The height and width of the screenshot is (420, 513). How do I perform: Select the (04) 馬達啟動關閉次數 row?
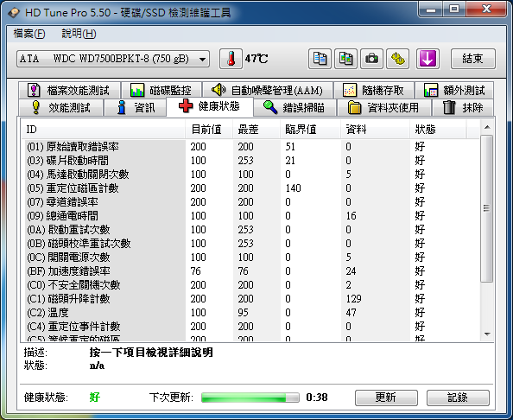[x=252, y=175]
